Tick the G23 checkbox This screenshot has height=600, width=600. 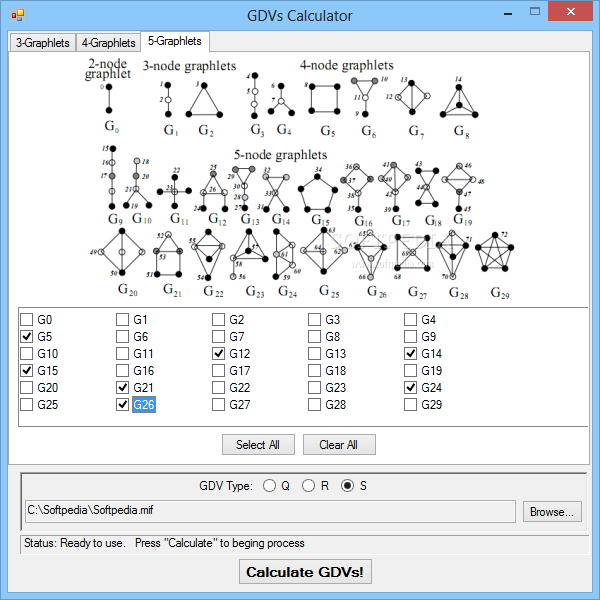point(315,388)
